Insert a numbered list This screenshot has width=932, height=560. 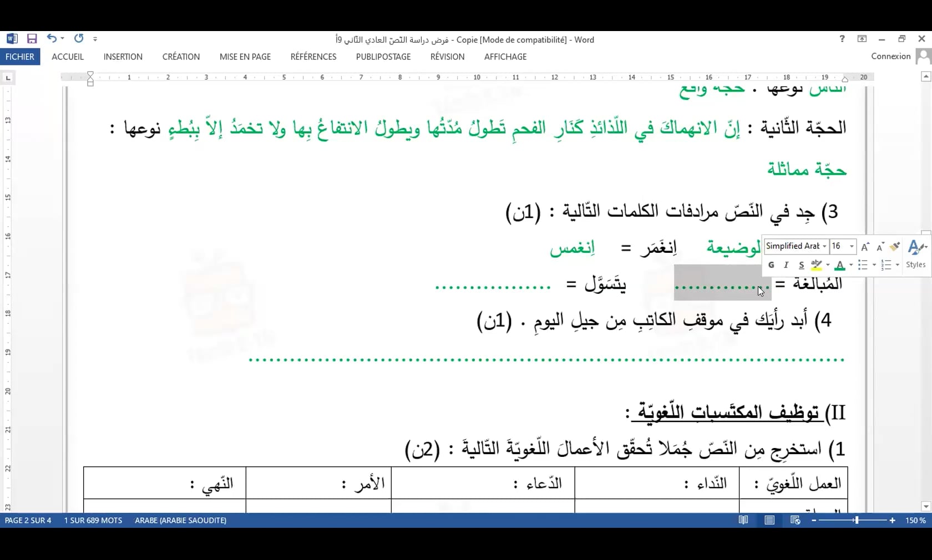[886, 265]
